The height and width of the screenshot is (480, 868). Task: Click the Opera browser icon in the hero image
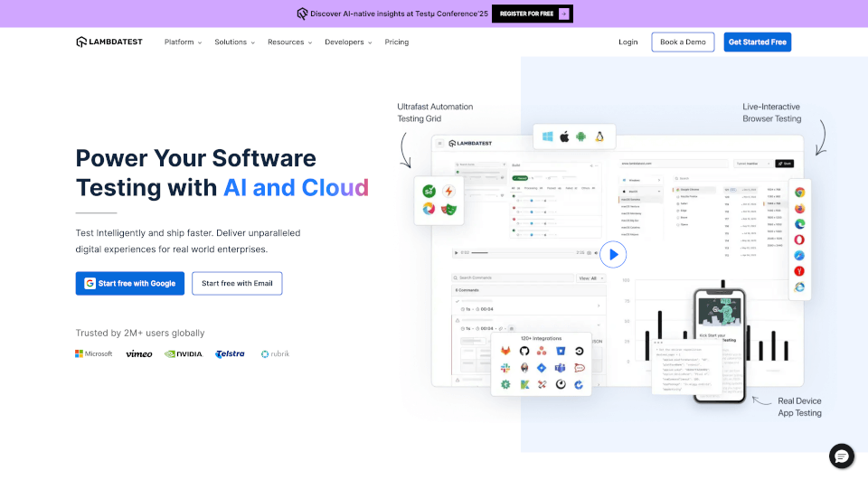pyautogui.click(x=799, y=240)
